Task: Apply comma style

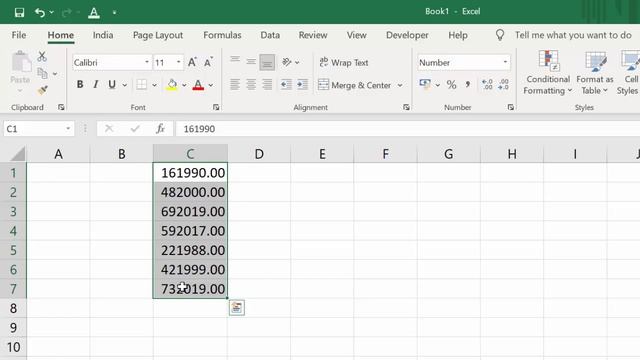Action: tap(468, 84)
